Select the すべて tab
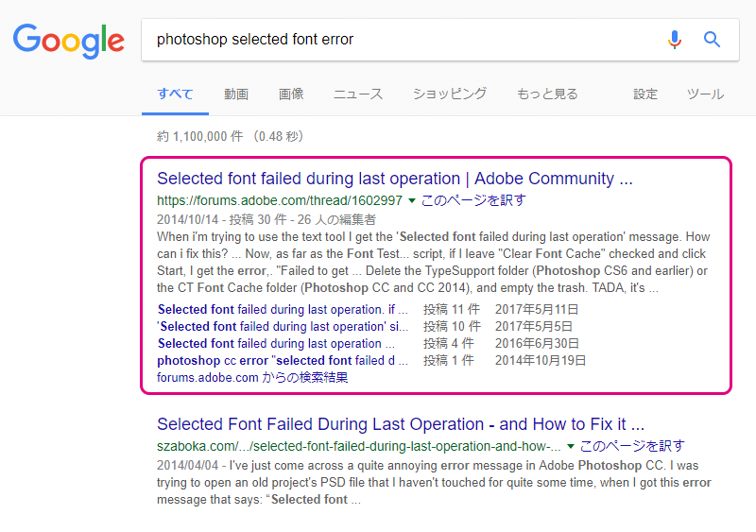The width and height of the screenshot is (756, 532). tap(175, 94)
